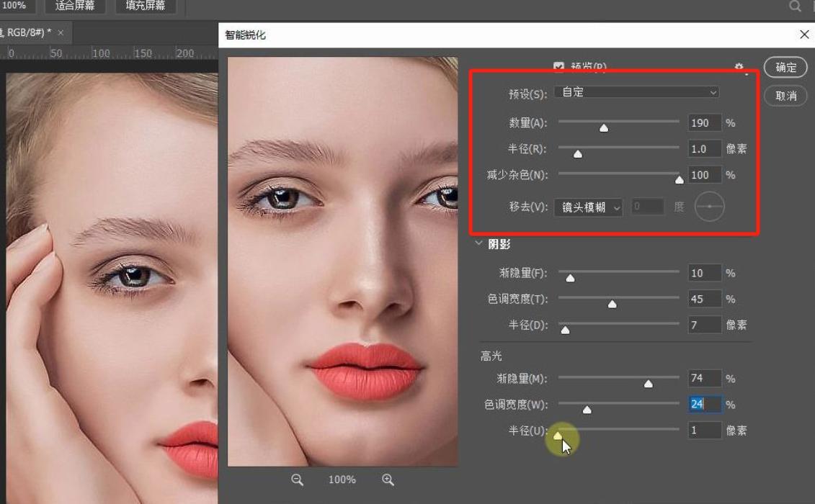This screenshot has width=815, height=504.
Task: Open the preset options gear icon
Action: tap(739, 66)
